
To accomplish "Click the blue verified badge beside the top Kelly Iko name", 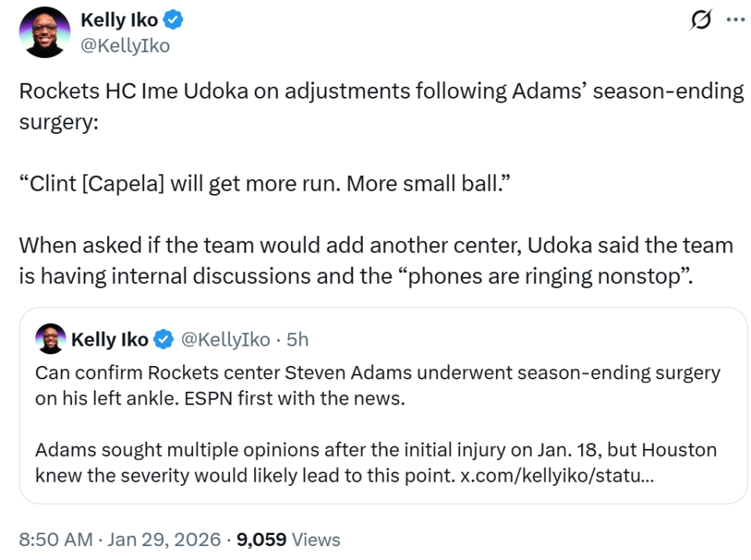I will 174,20.
